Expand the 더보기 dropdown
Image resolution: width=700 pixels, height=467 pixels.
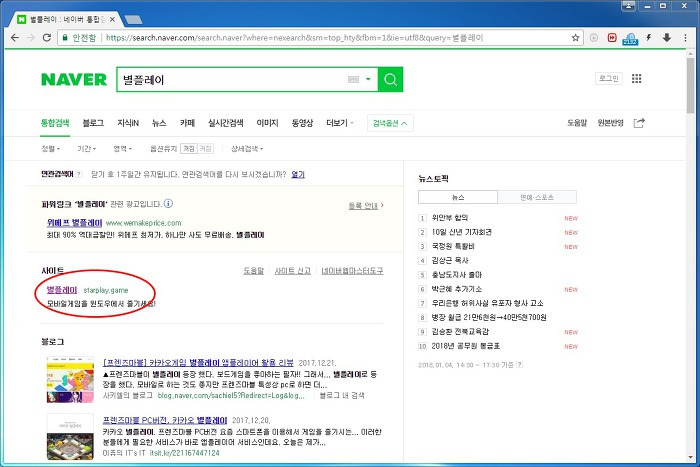(339, 123)
